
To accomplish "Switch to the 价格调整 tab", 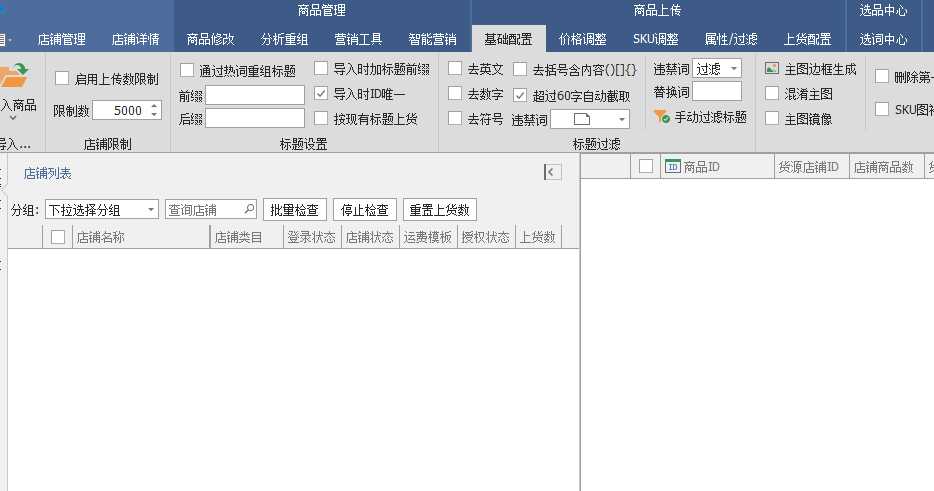I will (x=582, y=40).
